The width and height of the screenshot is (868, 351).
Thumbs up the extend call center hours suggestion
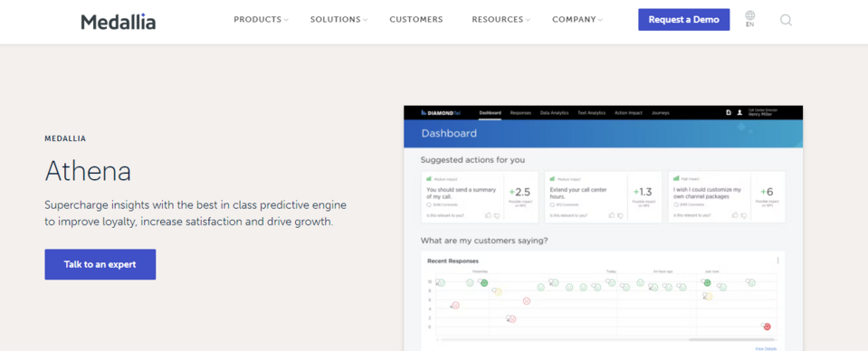(612, 215)
